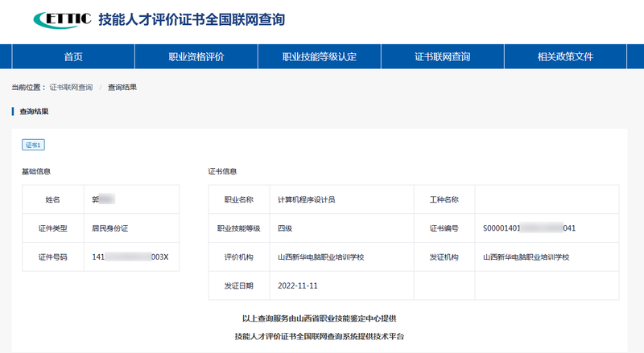Click the 居民身份证 document type value
The image size is (644, 353).
tap(110, 228)
